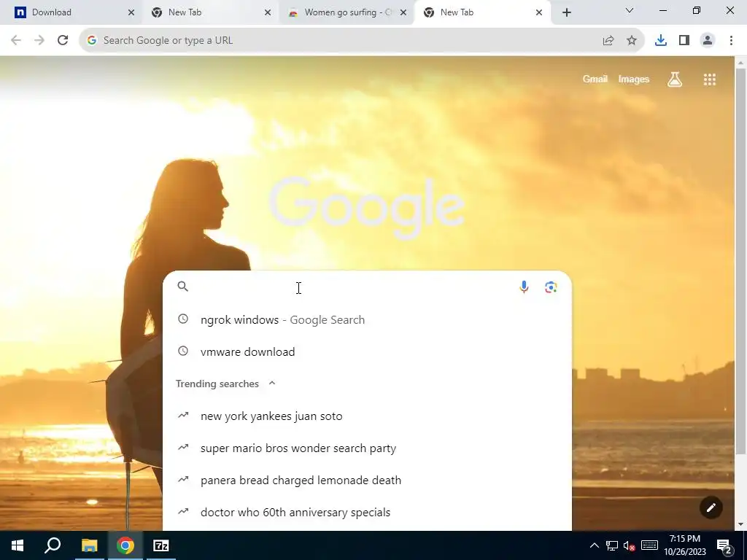Open the Chrome downloads icon
Screen dimensions: 747x560
[661, 41]
